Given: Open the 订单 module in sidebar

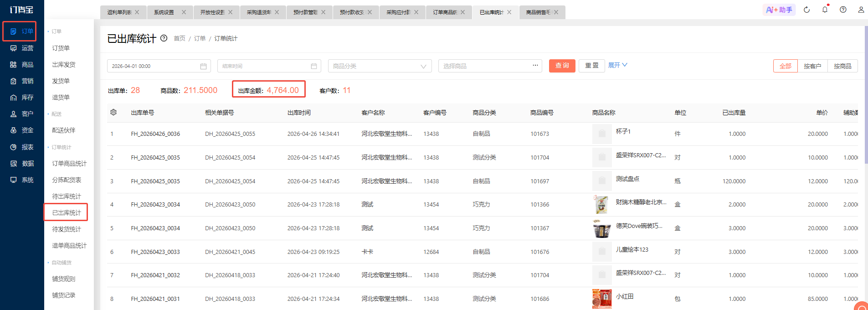Looking at the screenshot, I should 22,31.
